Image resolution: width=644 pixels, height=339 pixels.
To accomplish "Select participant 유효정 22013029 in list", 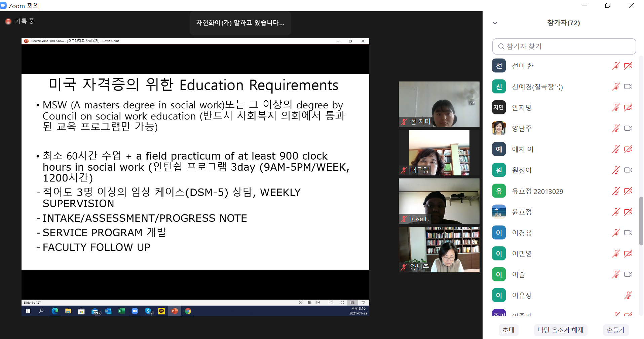I will click(x=537, y=192).
